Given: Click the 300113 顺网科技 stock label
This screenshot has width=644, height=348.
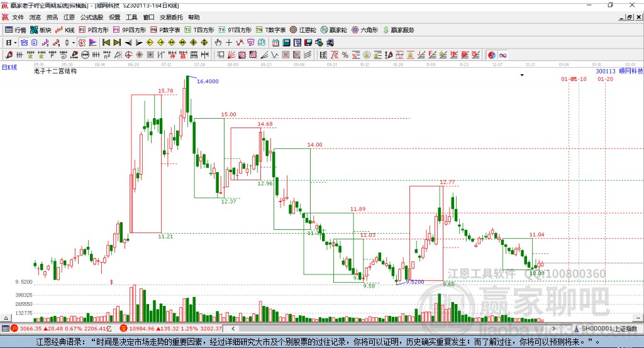Looking at the screenshot, I should pyautogui.click(x=619, y=71).
